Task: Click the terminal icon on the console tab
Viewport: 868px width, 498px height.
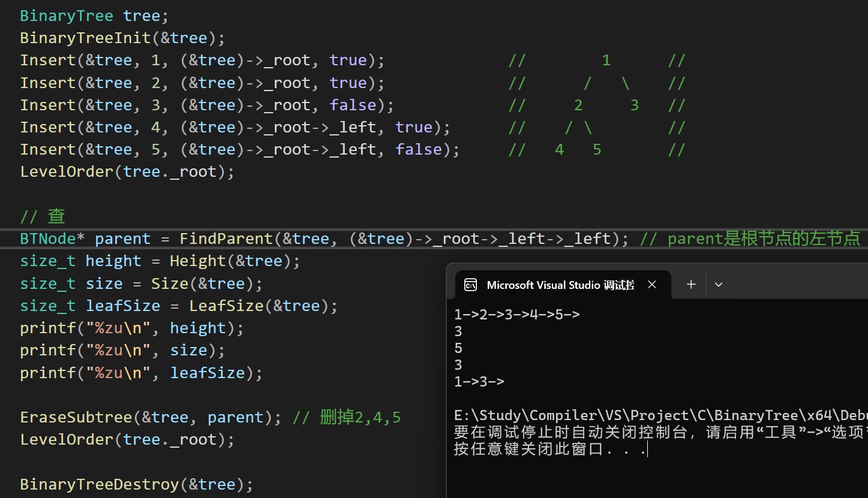Action: 471,285
